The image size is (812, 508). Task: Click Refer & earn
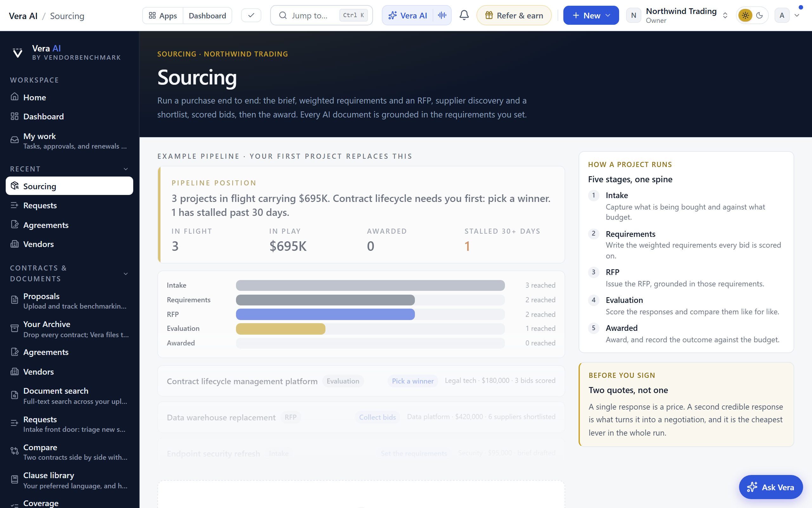514,16
